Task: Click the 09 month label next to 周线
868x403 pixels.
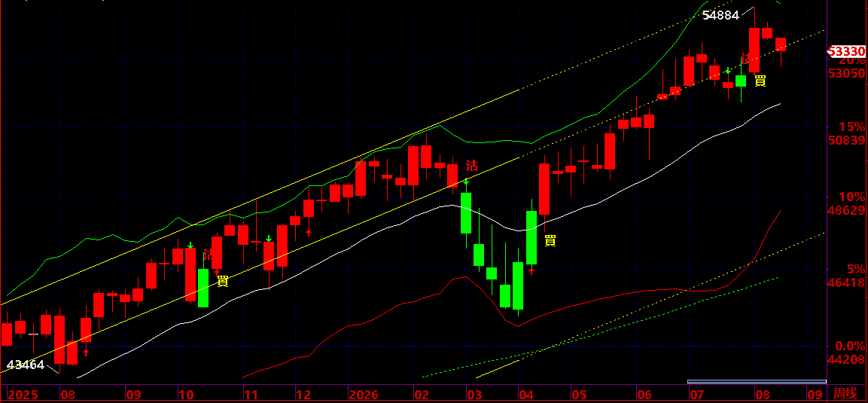Action: [815, 395]
